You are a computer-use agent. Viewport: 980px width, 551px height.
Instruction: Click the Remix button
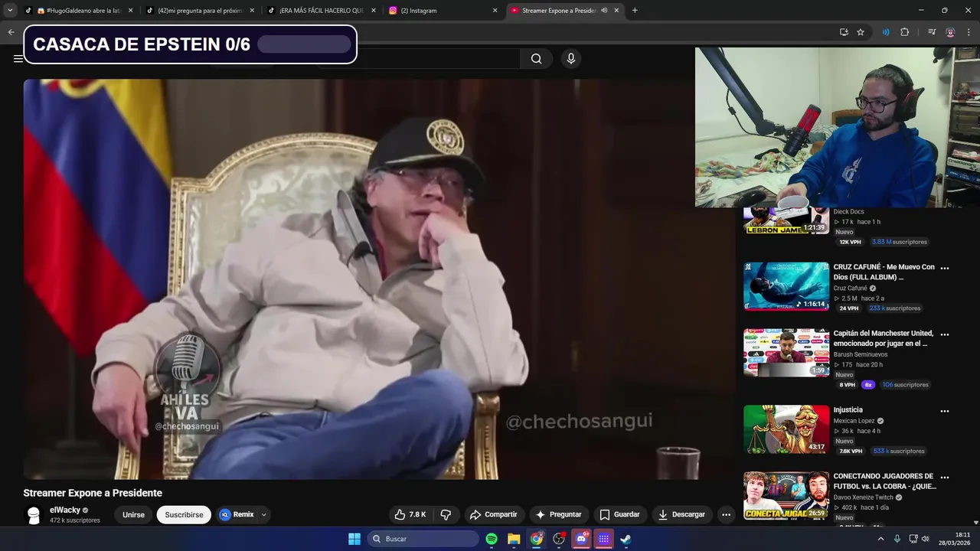click(237, 514)
